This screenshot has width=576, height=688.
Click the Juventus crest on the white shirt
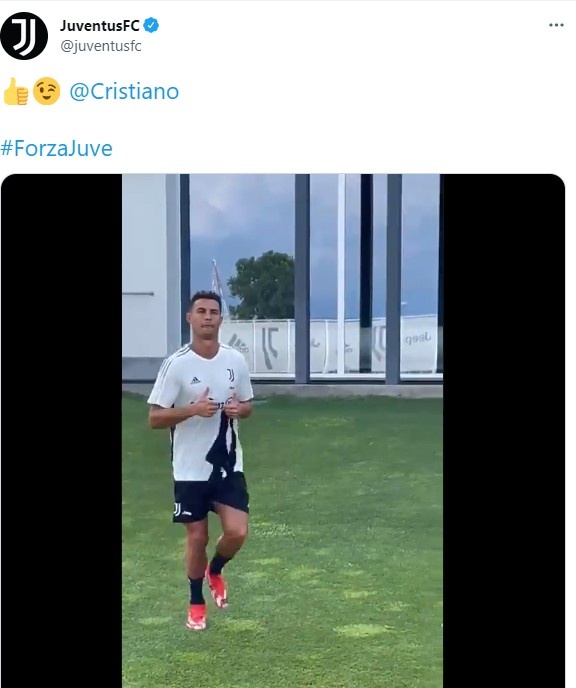(x=231, y=374)
